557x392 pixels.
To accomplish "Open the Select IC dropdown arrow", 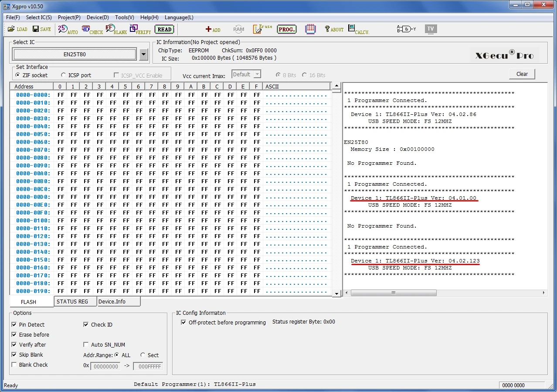I will coord(144,55).
